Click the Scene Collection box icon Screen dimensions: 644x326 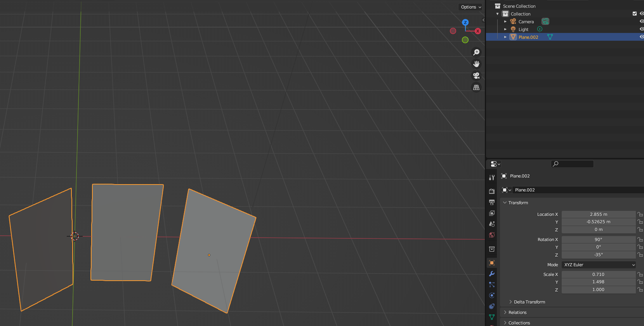click(x=498, y=6)
